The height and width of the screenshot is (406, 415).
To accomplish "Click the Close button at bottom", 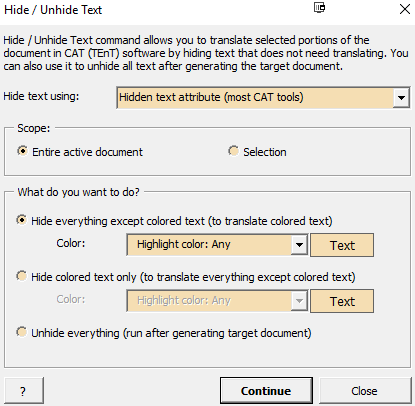I will (365, 391).
